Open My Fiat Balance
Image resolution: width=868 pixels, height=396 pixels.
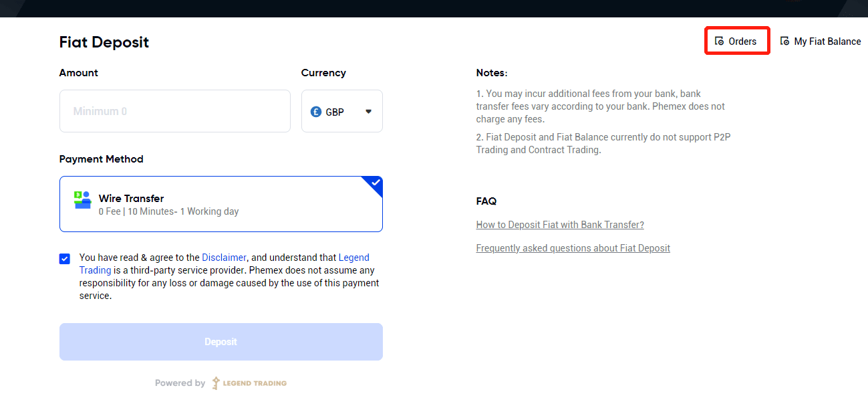(x=821, y=41)
